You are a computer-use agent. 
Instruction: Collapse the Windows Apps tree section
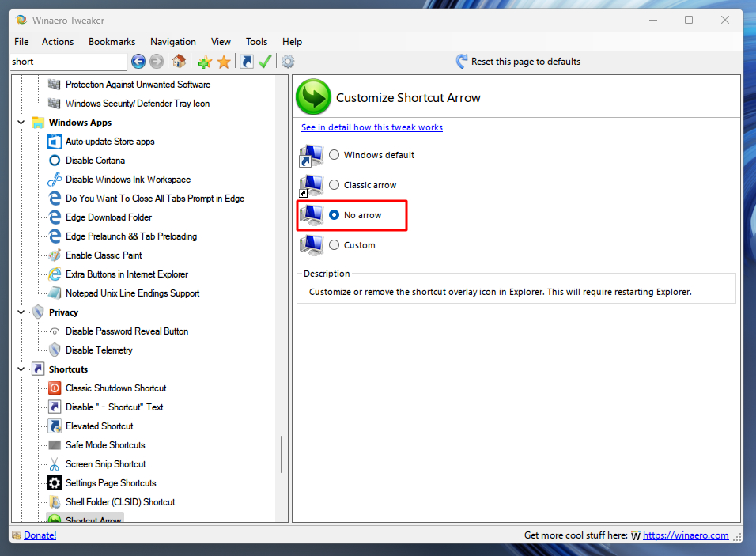coord(21,123)
